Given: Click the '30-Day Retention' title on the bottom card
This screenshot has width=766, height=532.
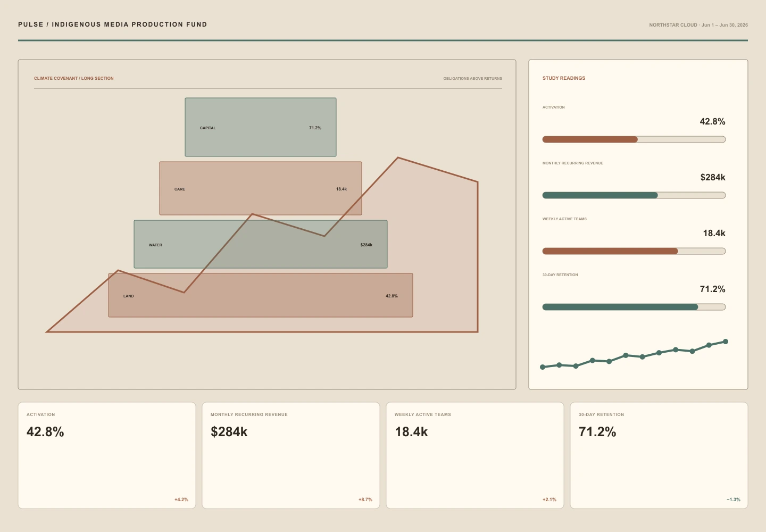Looking at the screenshot, I should 602,414.
